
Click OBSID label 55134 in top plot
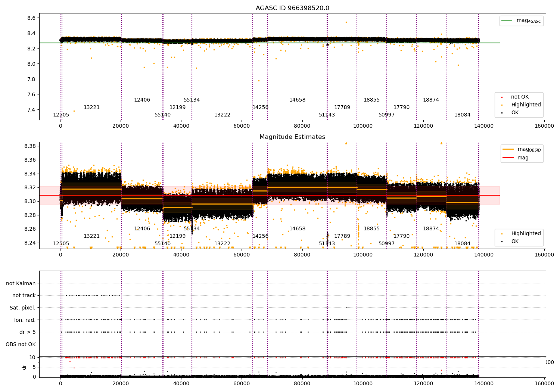[192, 100]
